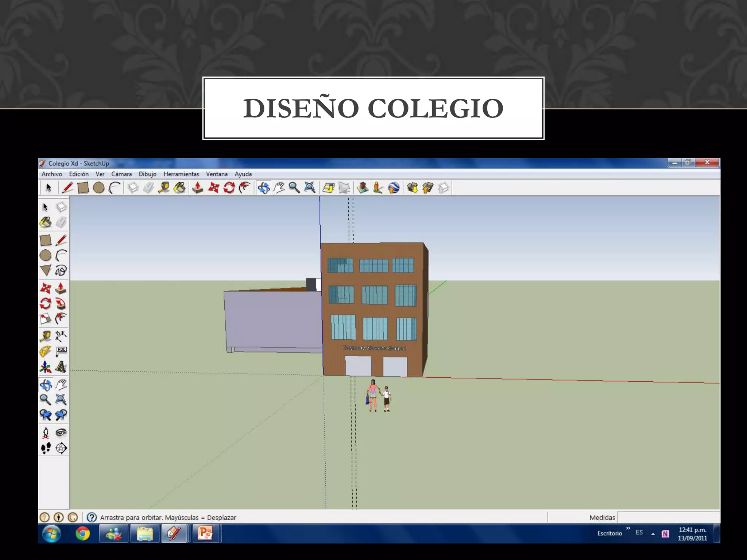747x560 pixels.
Task: Click Get Models icon with yellow down arrow
Action: click(x=412, y=188)
